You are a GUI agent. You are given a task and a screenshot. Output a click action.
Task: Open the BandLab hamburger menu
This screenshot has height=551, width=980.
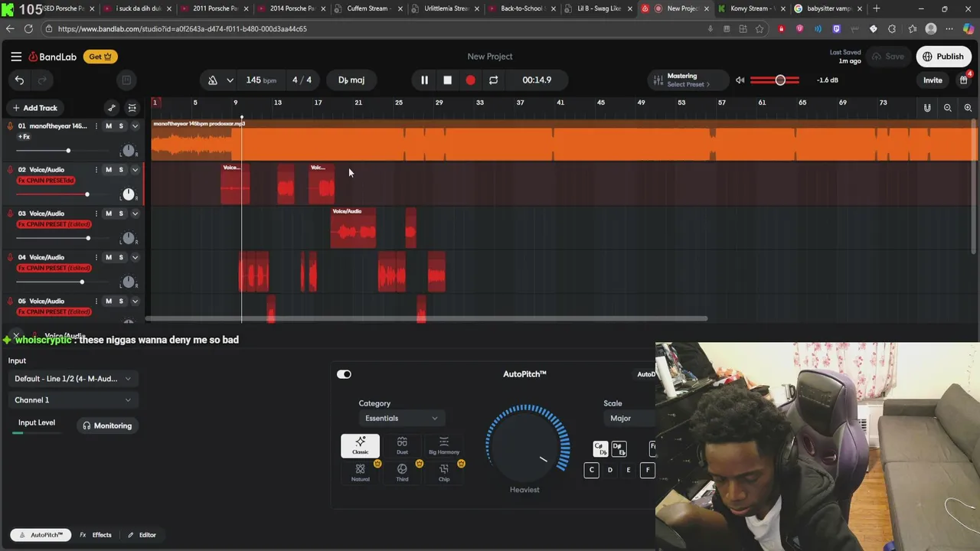[16, 57]
